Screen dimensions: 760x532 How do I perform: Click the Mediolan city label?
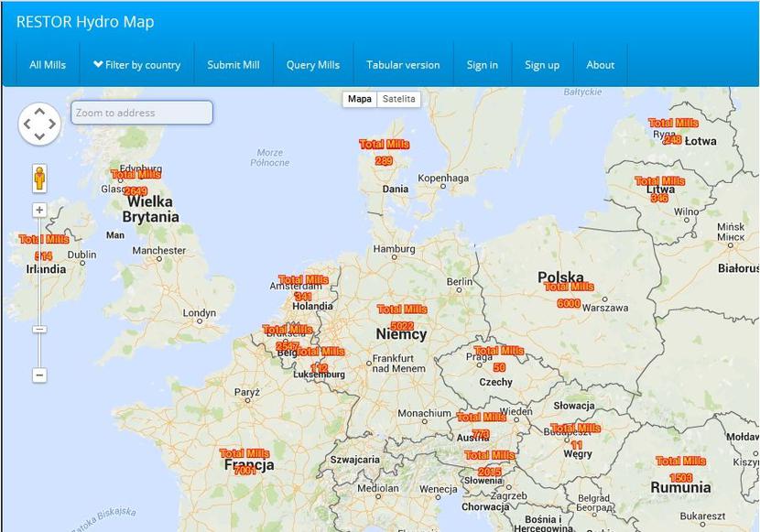[378, 488]
